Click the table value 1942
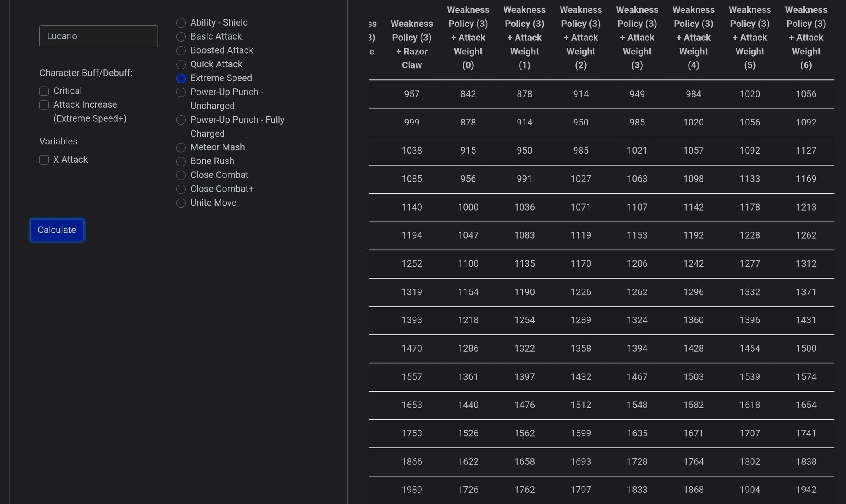Viewport: 846px width, 504px height. pyautogui.click(x=806, y=490)
